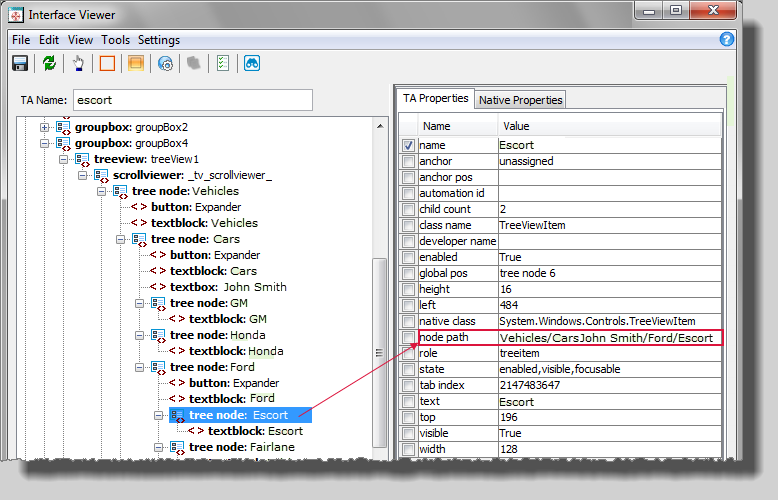The height and width of the screenshot is (500, 778).
Task: Open the Settings menu
Action: coord(159,40)
